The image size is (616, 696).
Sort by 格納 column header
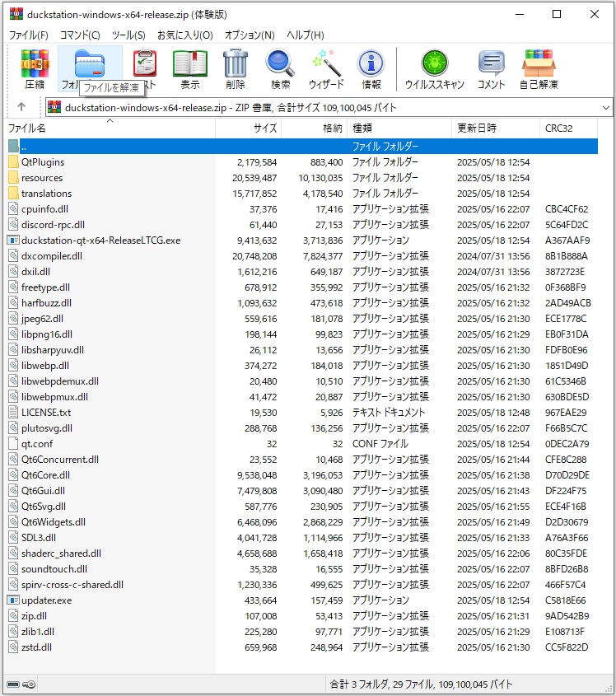coord(315,128)
